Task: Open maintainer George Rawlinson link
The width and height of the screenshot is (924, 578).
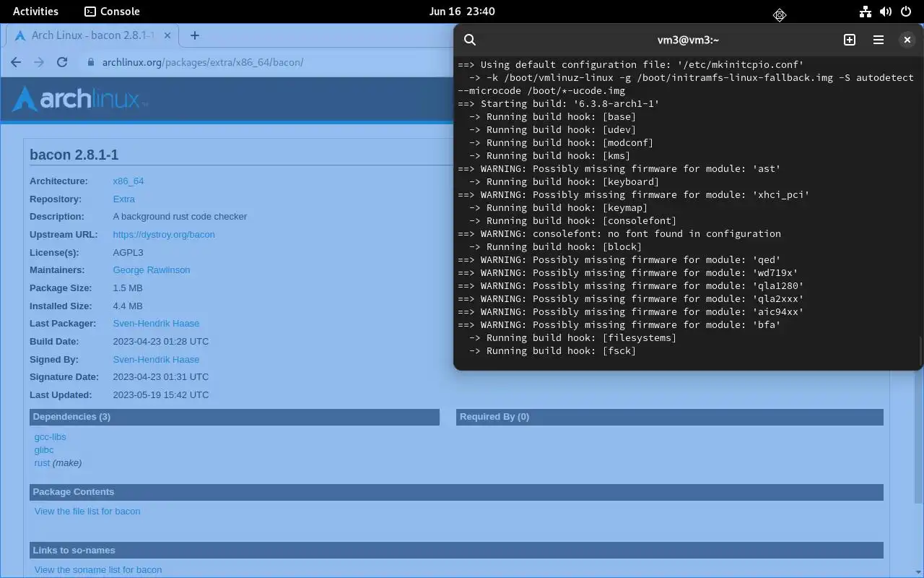Action: 152,269
